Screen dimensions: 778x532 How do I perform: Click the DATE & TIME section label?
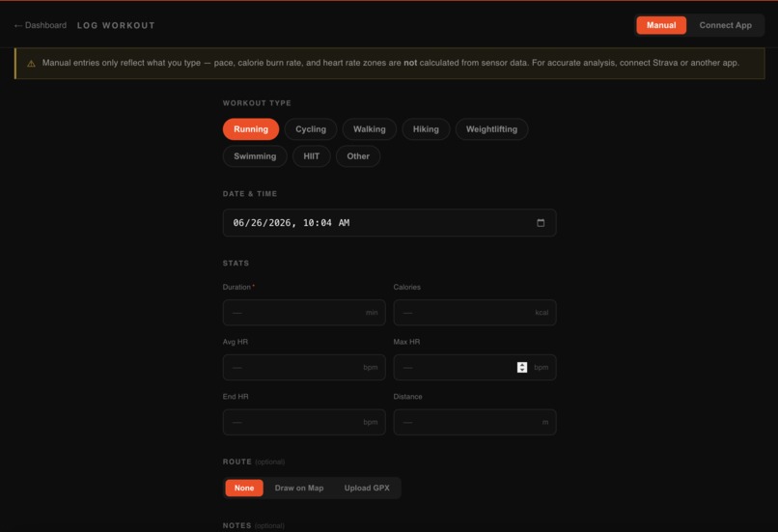250,194
